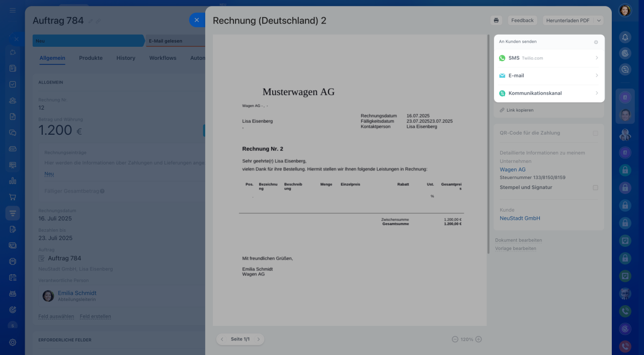This screenshot has height=355, width=644.
Task: Click Feld erstellen link
Action: pos(95,317)
